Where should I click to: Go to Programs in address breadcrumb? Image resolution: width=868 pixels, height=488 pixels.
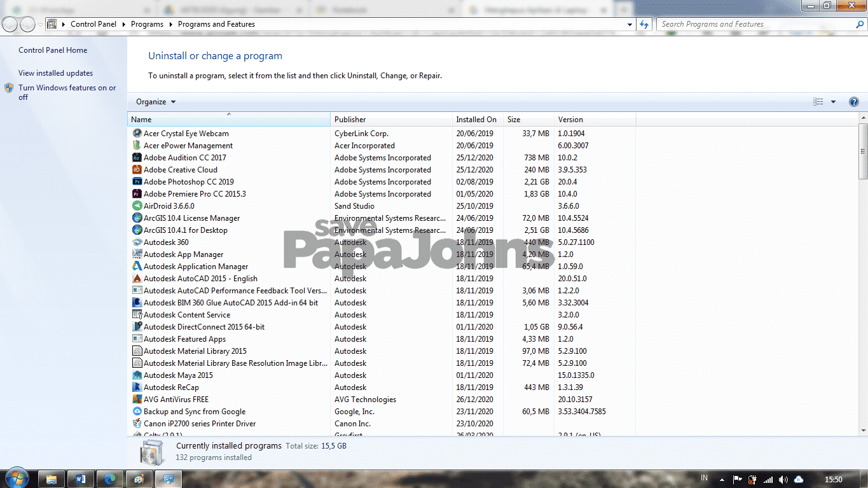coord(147,24)
